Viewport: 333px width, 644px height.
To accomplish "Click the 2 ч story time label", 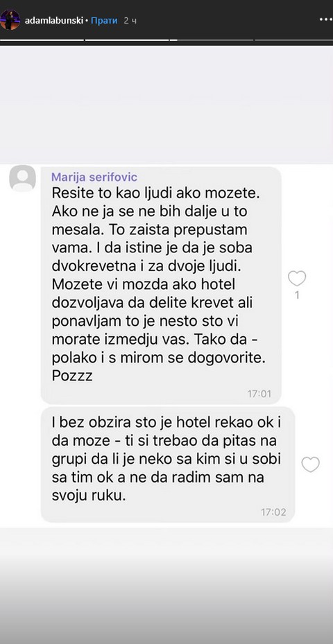I will point(130,21).
